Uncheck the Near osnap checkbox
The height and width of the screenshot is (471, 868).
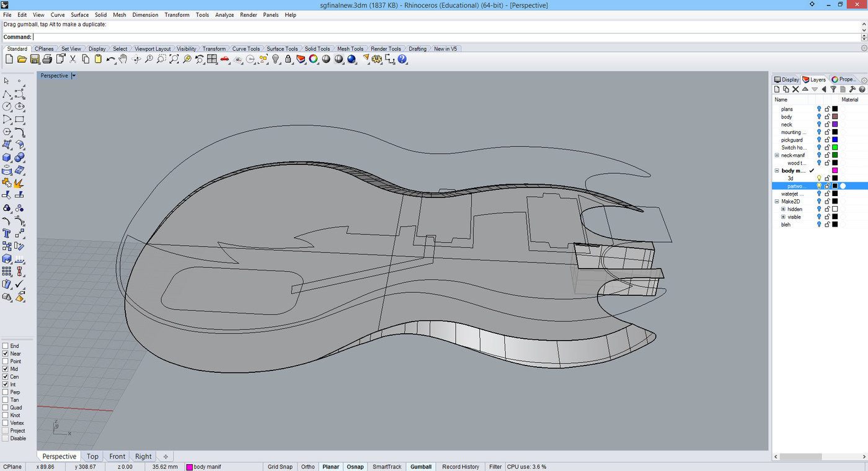click(x=6, y=354)
